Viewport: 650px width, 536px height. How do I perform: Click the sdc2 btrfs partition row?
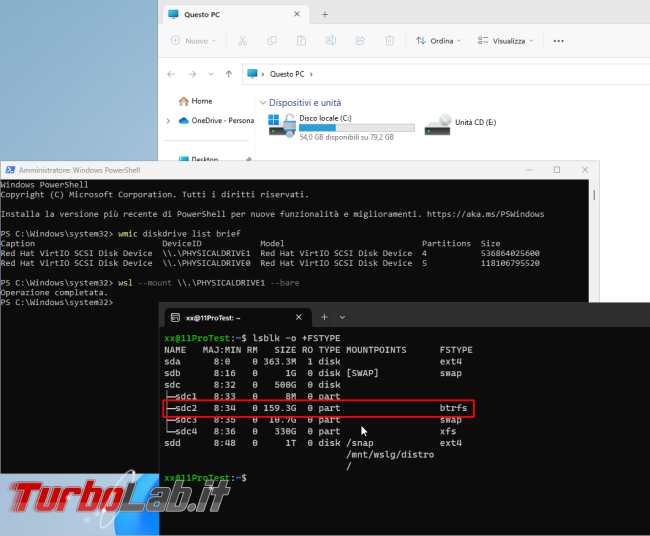pos(319,408)
